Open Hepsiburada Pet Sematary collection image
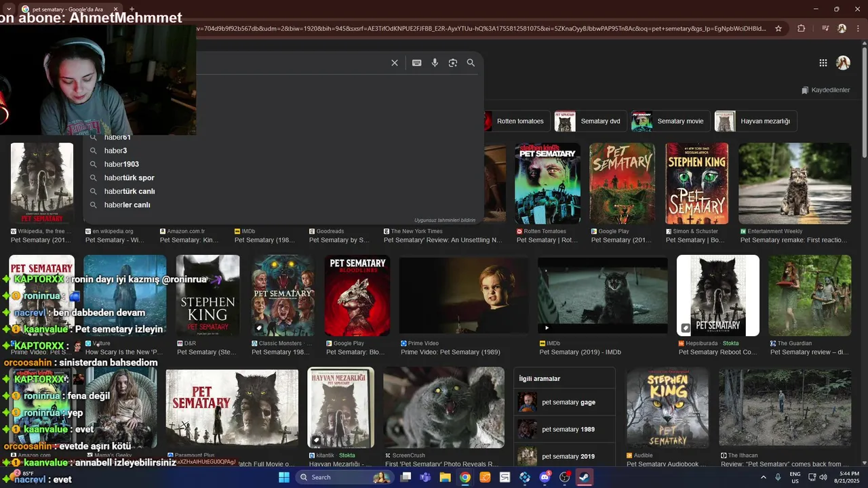The image size is (868, 488). click(718, 296)
